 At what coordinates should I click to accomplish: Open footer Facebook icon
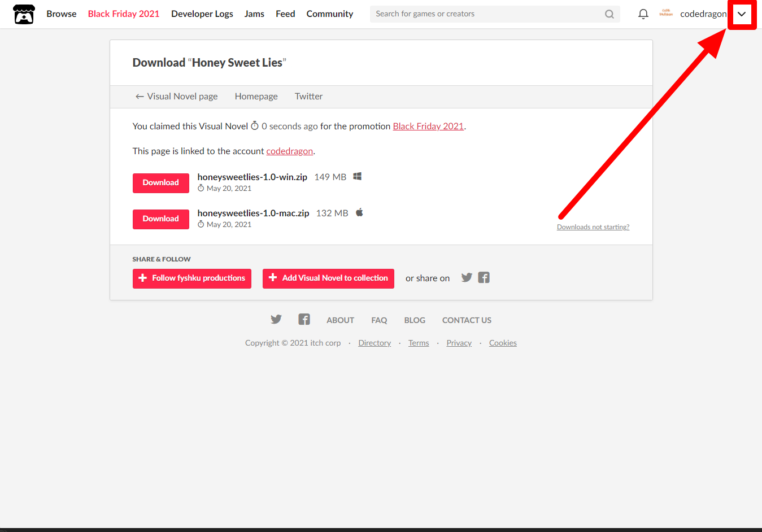(304, 320)
